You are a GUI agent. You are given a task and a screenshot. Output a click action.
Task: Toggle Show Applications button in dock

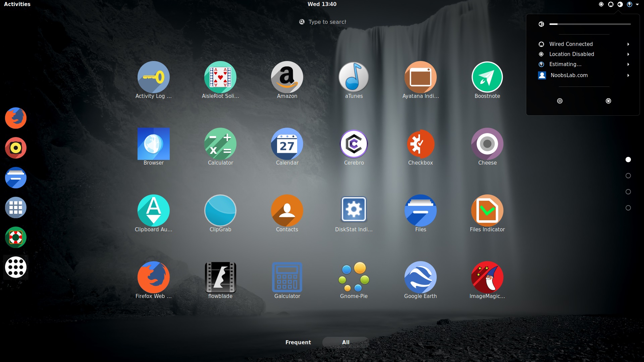(16, 267)
